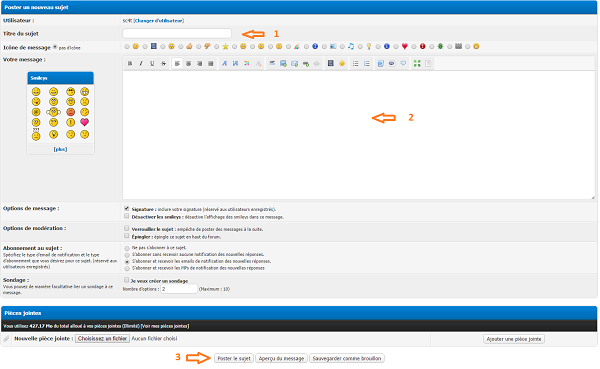Image resolution: width=600 pixels, height=369 pixels.
Task: Select subscribe with email notifications option
Action: (127, 262)
